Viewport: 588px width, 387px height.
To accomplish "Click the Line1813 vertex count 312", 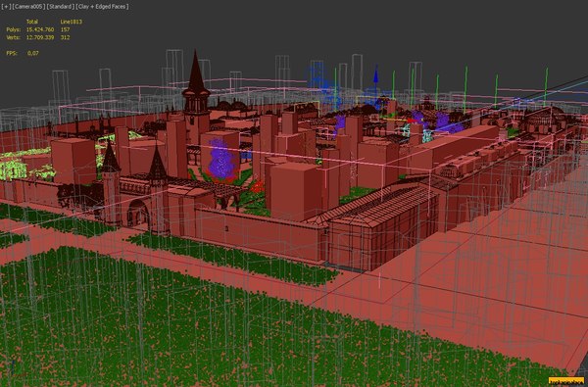I will [65, 37].
